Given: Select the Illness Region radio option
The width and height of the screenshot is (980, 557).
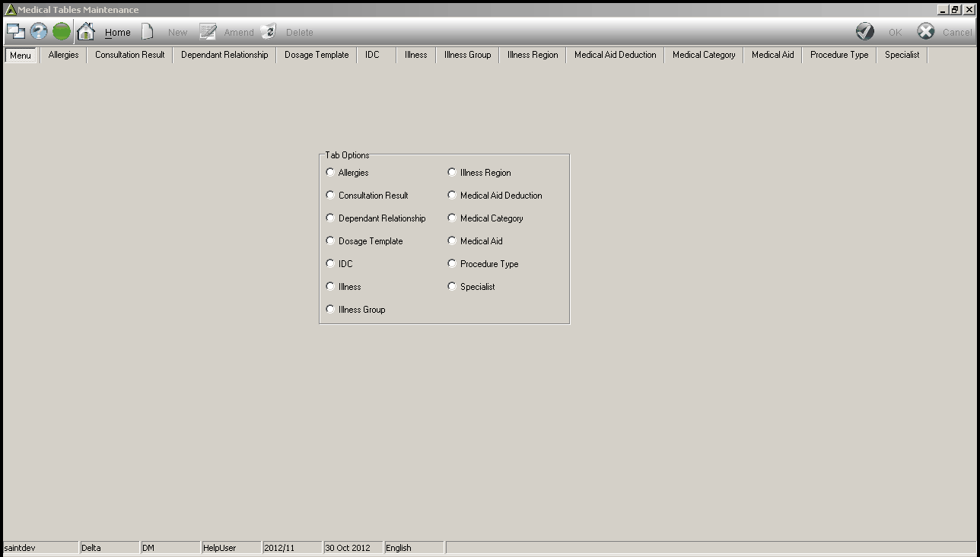Looking at the screenshot, I should (x=452, y=172).
